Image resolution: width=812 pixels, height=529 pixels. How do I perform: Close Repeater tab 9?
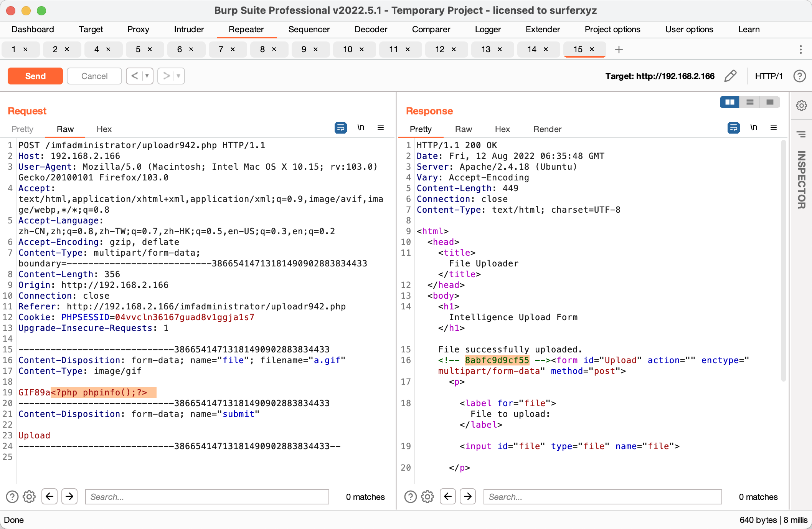pyautogui.click(x=315, y=50)
